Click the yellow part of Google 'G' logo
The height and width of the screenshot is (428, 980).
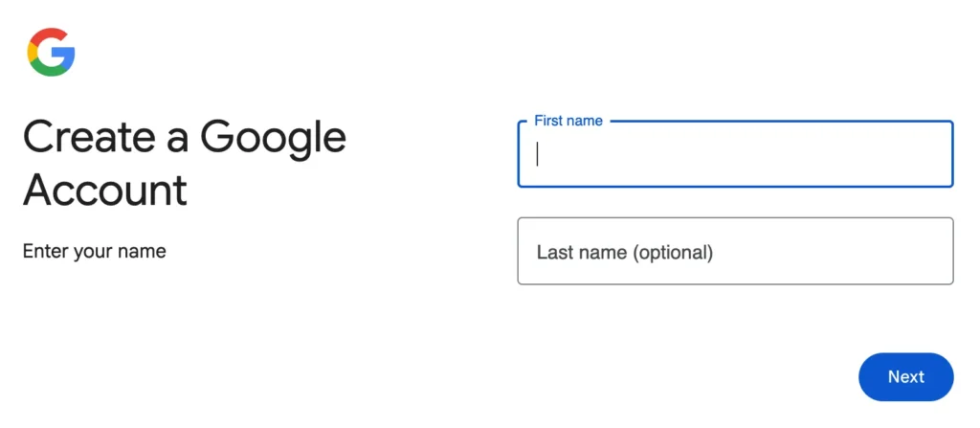coord(32,52)
